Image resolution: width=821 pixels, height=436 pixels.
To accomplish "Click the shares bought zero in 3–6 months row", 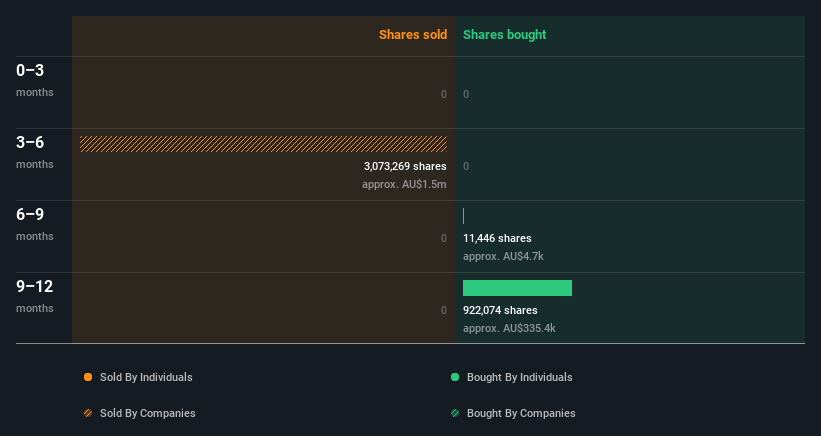I will (466, 166).
